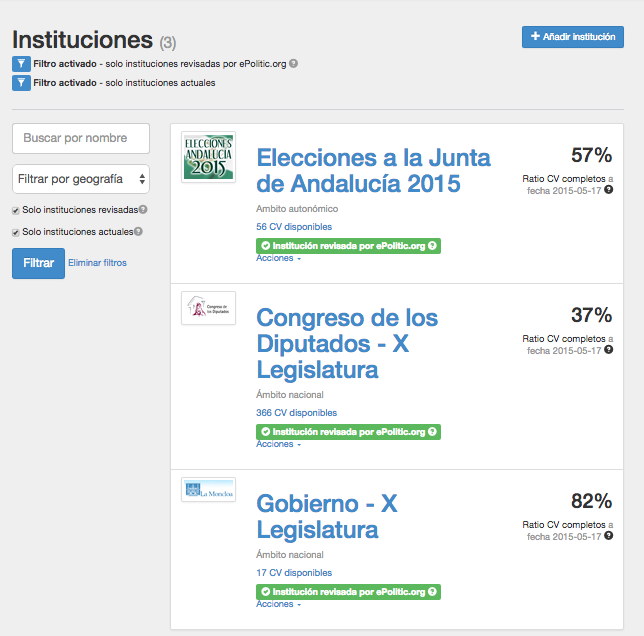644x636 pixels.
Task: Open La Moncloa logo thumbnail
Action: 208,489
